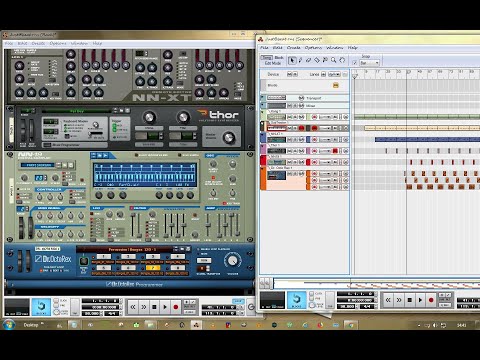Click the Dr. Octo Rex pitch bend wheel

(21, 260)
